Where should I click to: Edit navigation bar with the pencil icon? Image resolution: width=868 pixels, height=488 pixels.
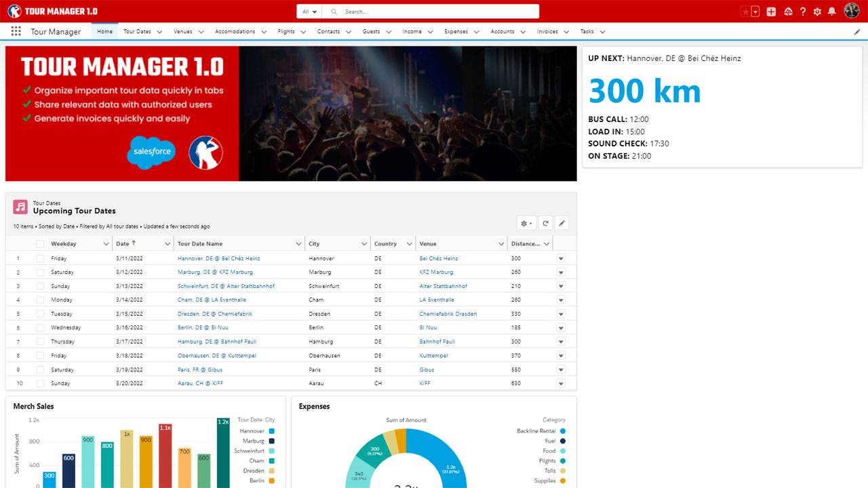coord(857,32)
